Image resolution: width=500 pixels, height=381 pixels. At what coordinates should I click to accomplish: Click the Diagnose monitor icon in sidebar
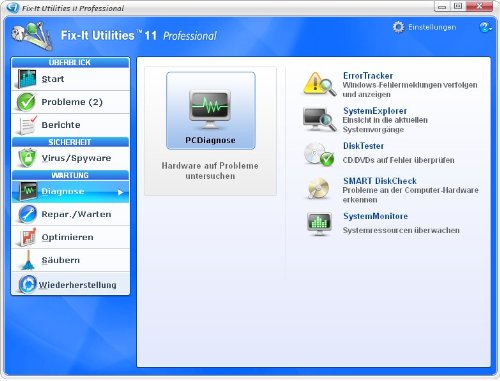(x=28, y=191)
